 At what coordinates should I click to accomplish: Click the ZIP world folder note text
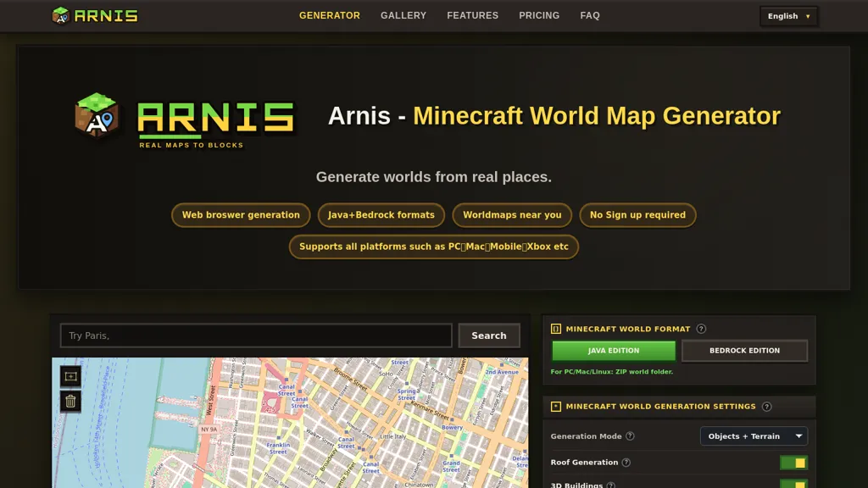coord(612,372)
